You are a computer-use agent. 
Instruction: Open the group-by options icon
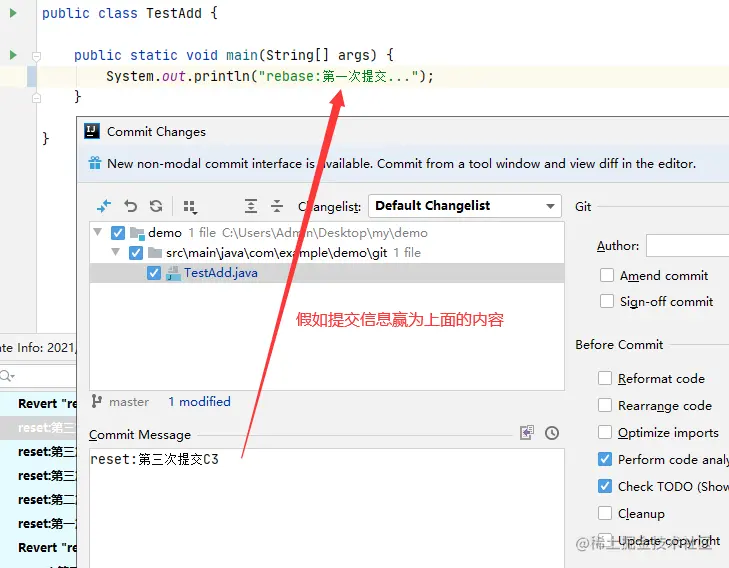pos(190,207)
